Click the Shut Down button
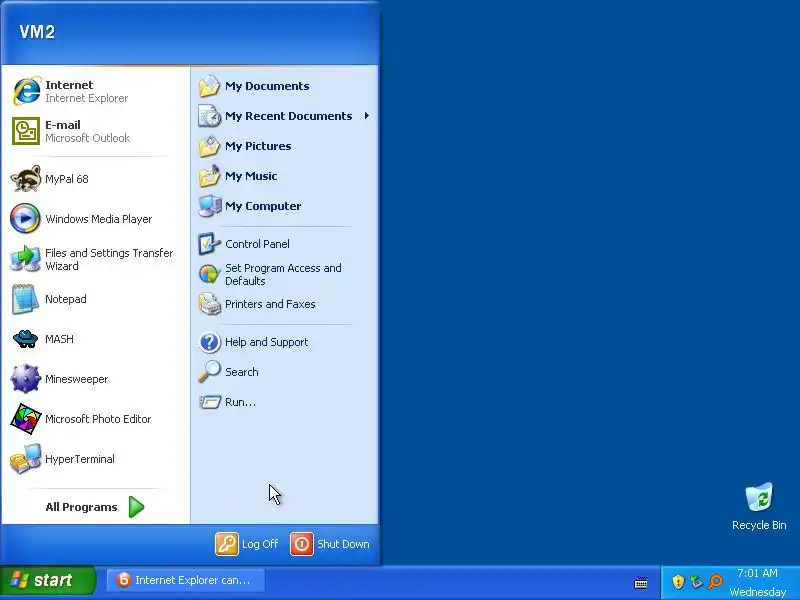This screenshot has height=600, width=800. tap(330, 544)
